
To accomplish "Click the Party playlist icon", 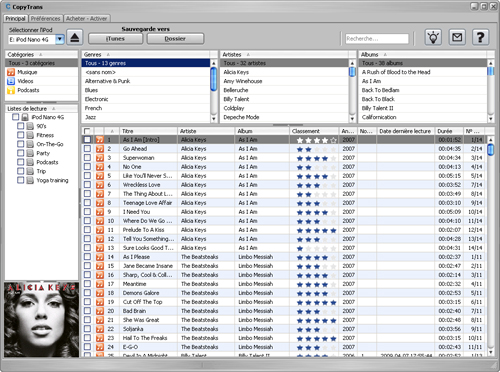I will tap(30, 153).
